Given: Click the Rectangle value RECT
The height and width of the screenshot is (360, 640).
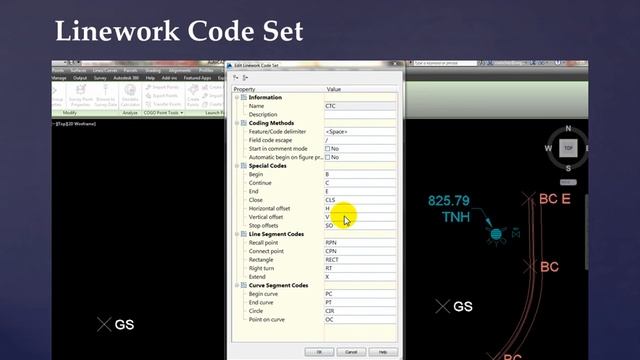Looking at the screenshot, I should 360,260.
